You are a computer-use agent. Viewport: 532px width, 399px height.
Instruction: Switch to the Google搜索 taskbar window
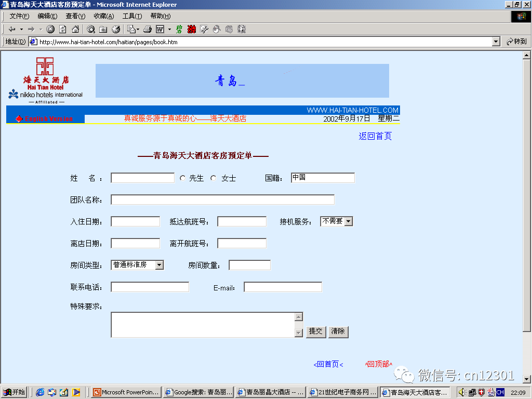tap(199, 392)
